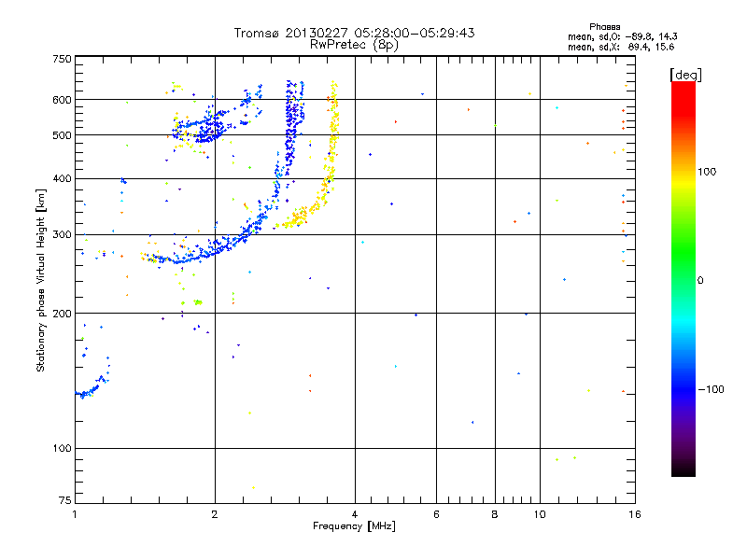
Task: Click the x-axis tick label '6'
Action: coord(436,514)
